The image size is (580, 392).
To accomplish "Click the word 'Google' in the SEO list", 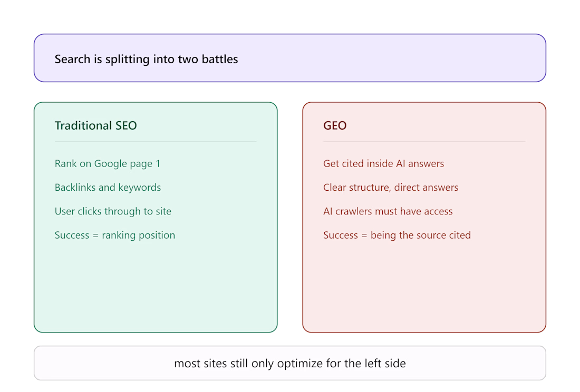I will coord(111,164).
